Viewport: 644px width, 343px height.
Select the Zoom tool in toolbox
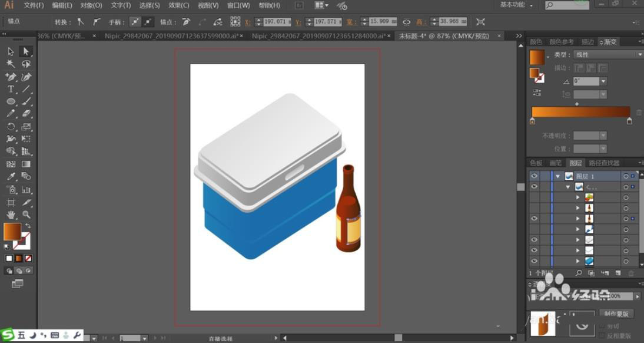pos(26,215)
